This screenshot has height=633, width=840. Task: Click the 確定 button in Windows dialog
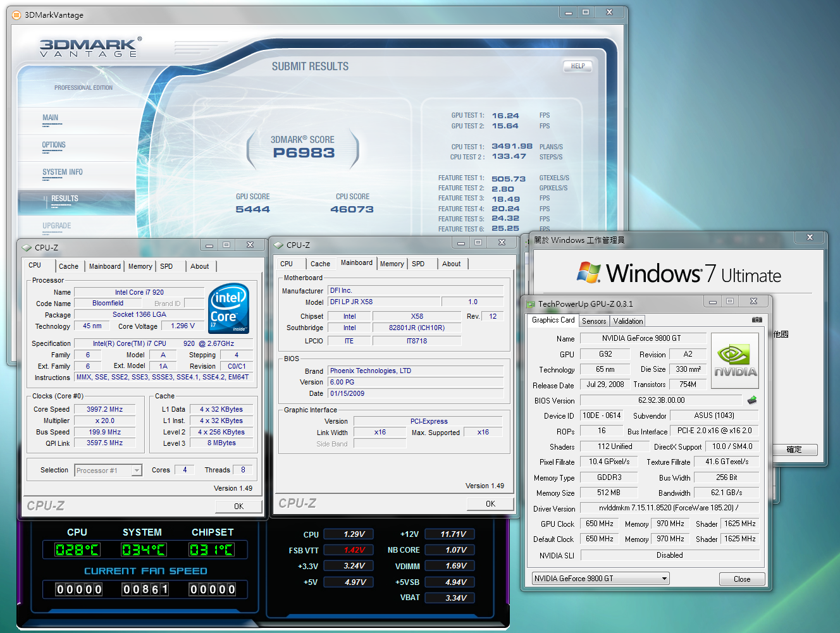point(794,450)
